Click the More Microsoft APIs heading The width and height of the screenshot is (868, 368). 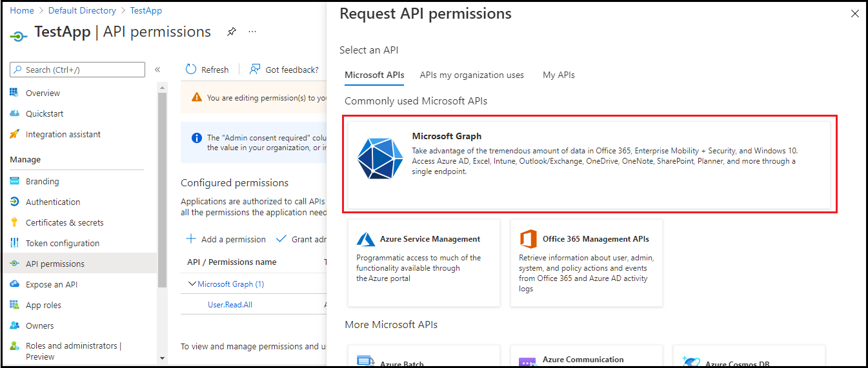[391, 324]
